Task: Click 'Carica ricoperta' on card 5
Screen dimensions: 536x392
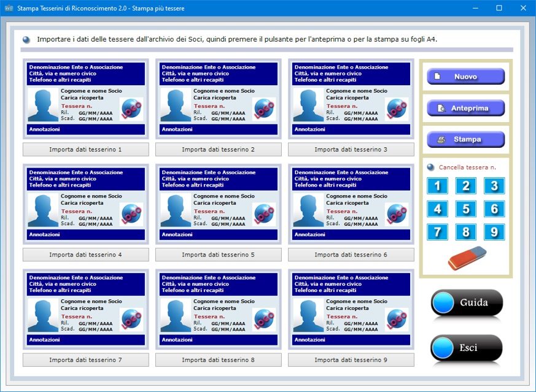Action: [215, 203]
